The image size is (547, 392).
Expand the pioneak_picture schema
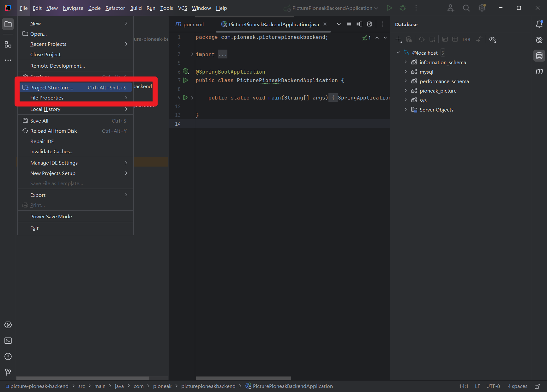click(x=406, y=91)
